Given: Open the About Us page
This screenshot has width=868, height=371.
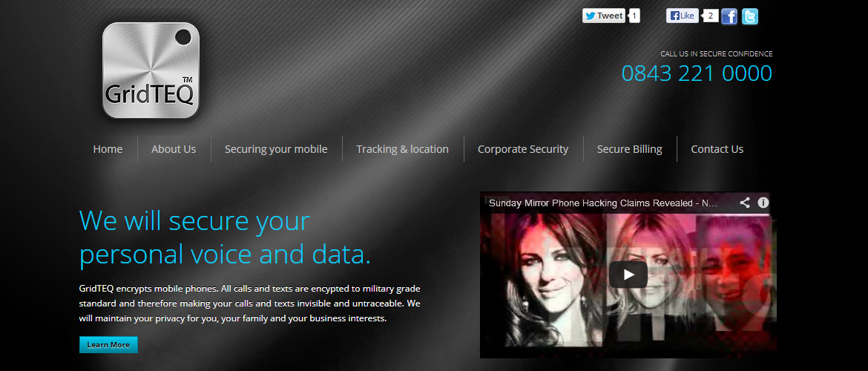Looking at the screenshot, I should coord(174,149).
